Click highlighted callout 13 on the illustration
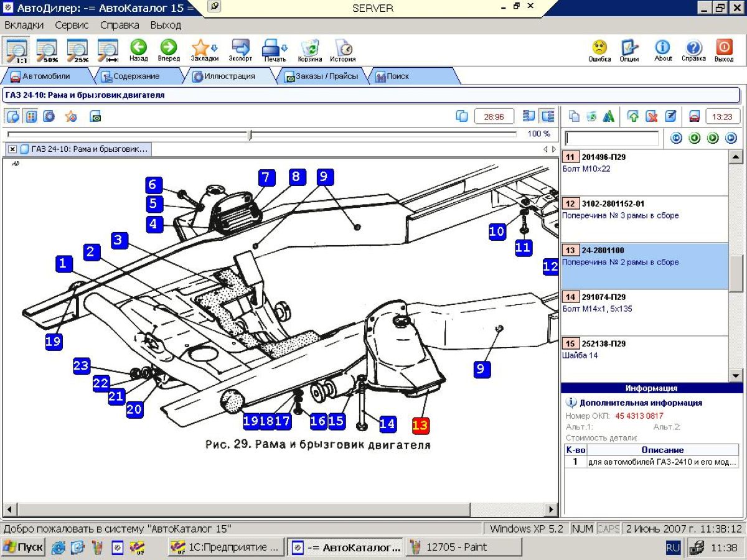Image resolution: width=747 pixels, height=560 pixels. coord(421,425)
